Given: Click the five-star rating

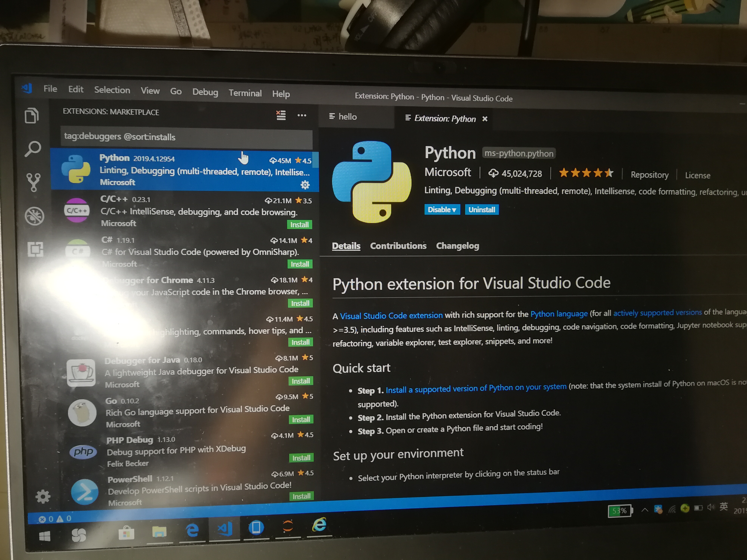Looking at the screenshot, I should pyautogui.click(x=586, y=173).
